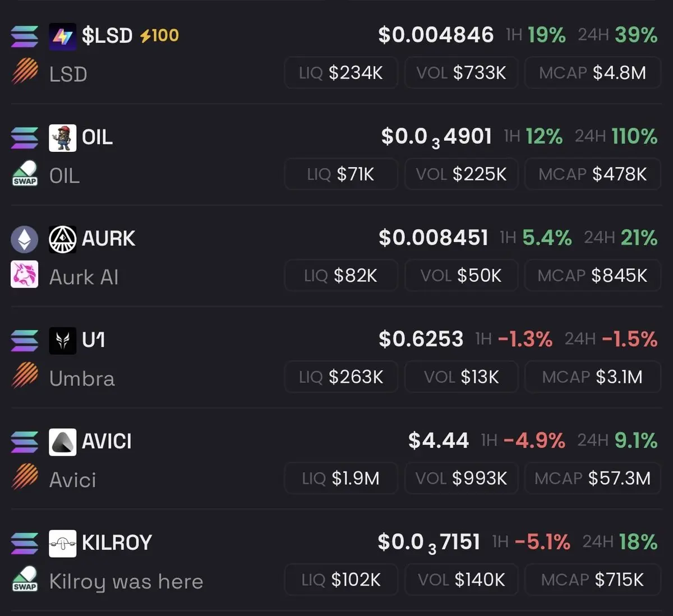Click the VOL $993K pill for AVICI
Image resolution: width=673 pixels, height=616 pixels.
pyautogui.click(x=461, y=479)
